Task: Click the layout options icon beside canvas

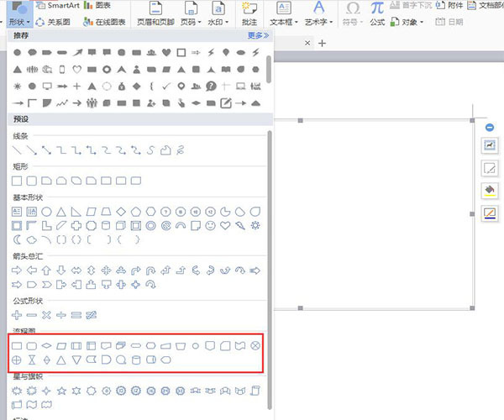Action: coord(490,145)
